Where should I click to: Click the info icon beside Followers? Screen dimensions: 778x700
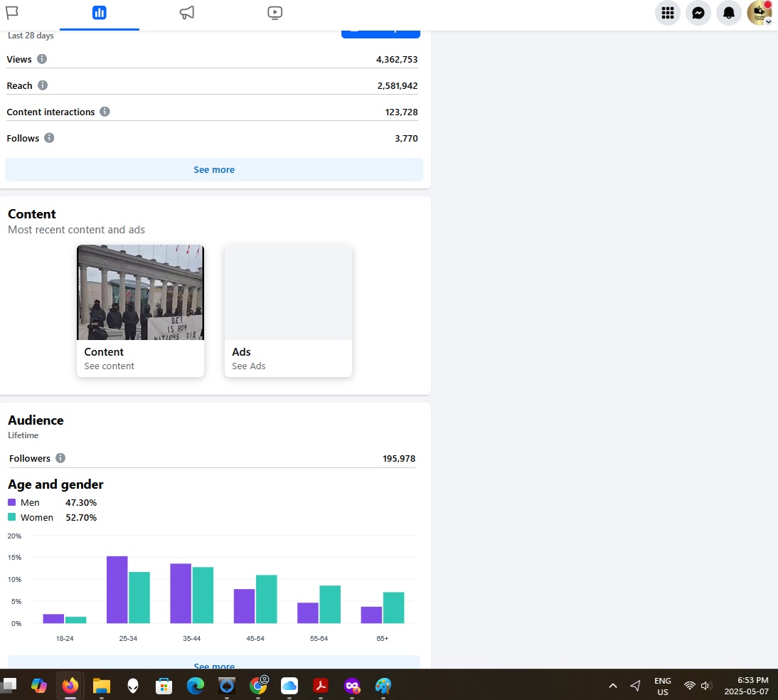point(60,458)
